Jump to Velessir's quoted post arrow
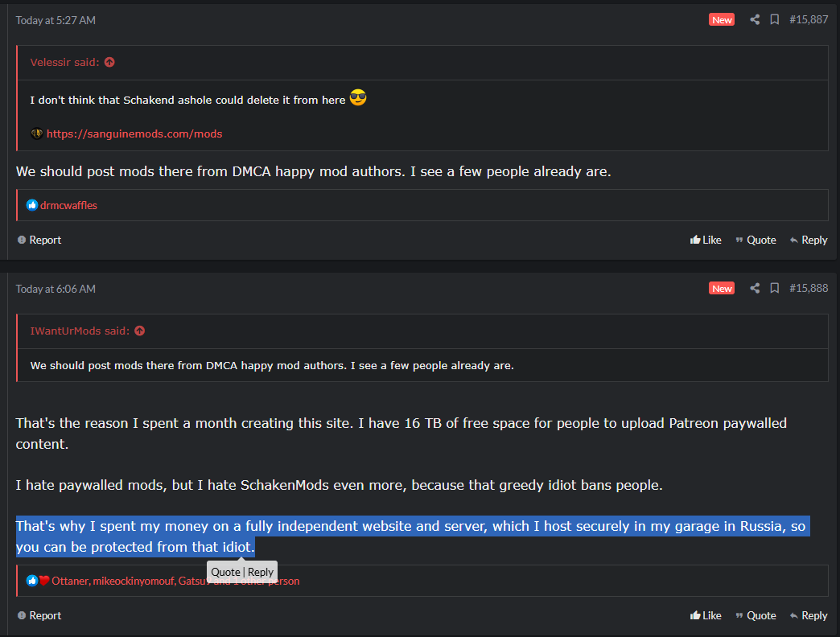The height and width of the screenshot is (637, 840). click(x=109, y=62)
